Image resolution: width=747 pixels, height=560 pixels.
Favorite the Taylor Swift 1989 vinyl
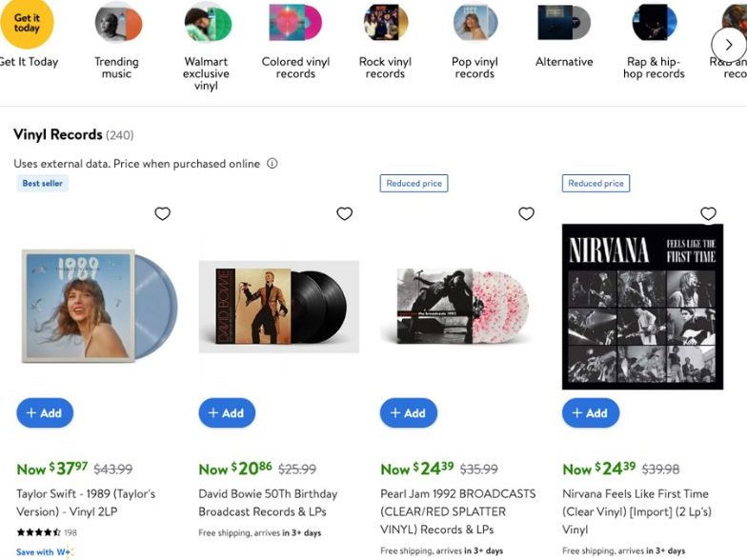[163, 213]
